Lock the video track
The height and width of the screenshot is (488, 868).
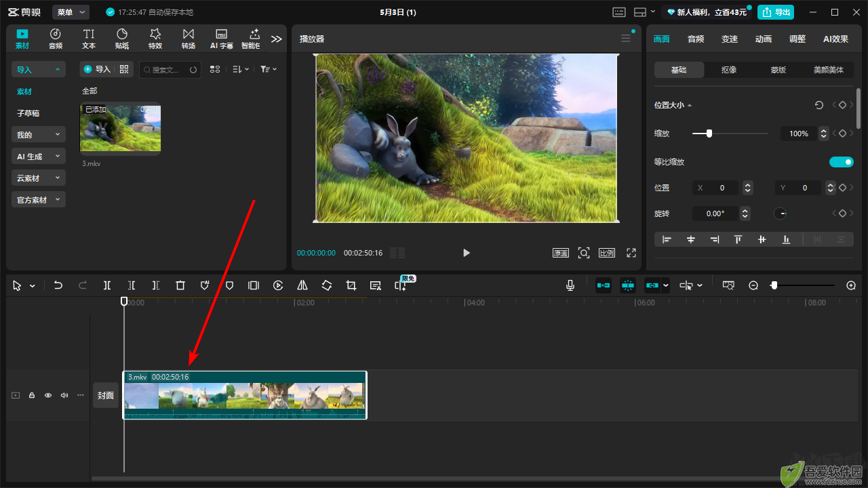(x=32, y=395)
